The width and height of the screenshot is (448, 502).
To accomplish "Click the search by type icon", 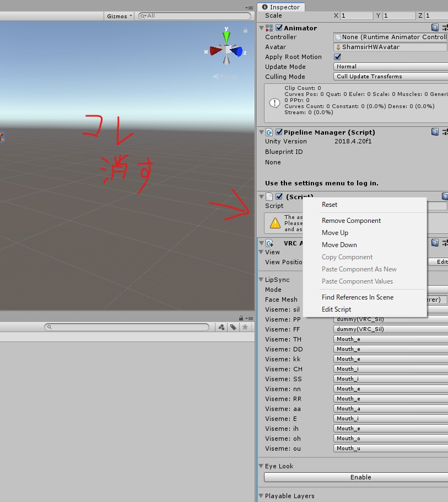I will pyautogui.click(x=222, y=327).
